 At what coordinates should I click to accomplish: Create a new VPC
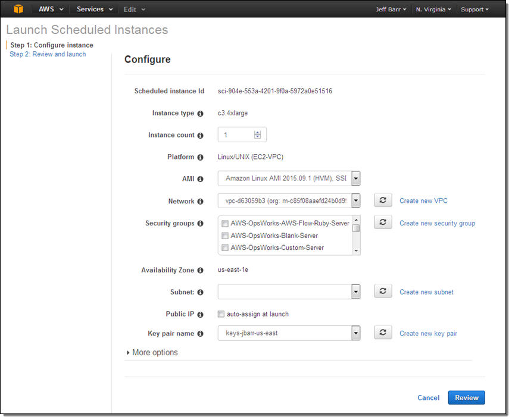(x=423, y=200)
